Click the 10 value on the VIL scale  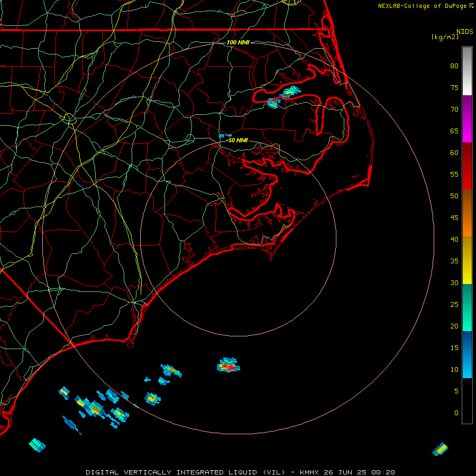tap(454, 370)
